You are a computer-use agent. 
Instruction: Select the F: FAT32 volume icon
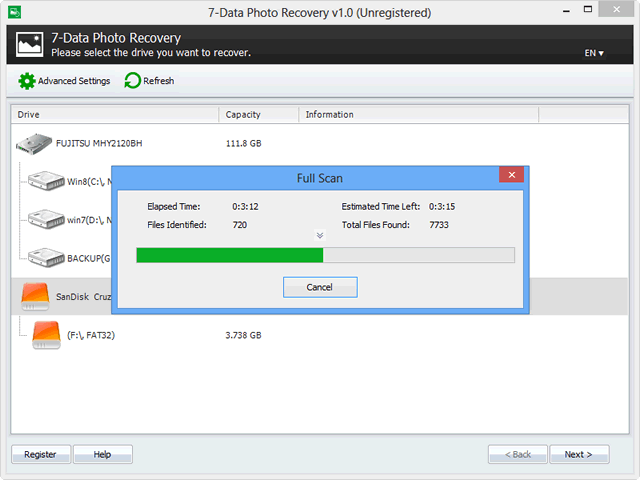tap(46, 335)
